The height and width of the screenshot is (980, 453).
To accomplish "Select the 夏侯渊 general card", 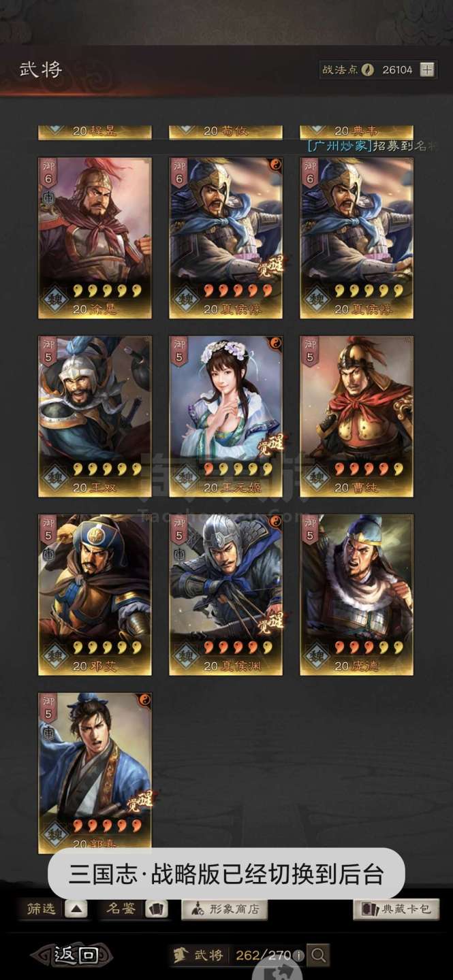I will point(225,595).
